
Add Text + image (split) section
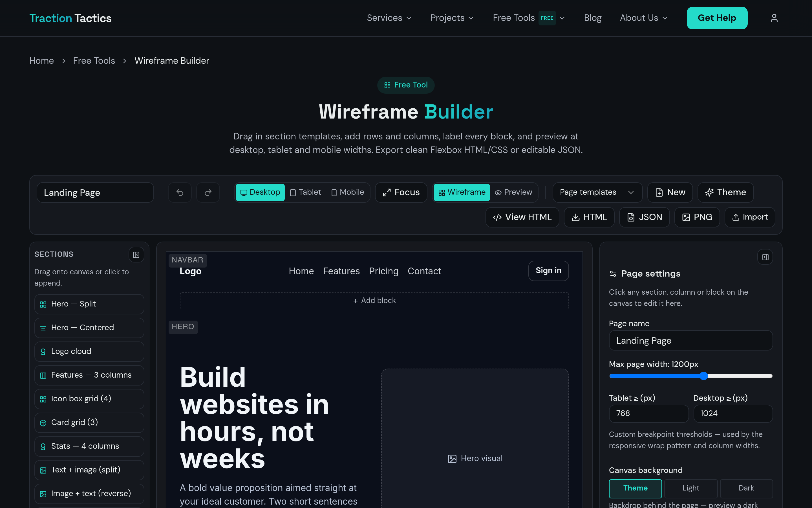click(x=89, y=470)
